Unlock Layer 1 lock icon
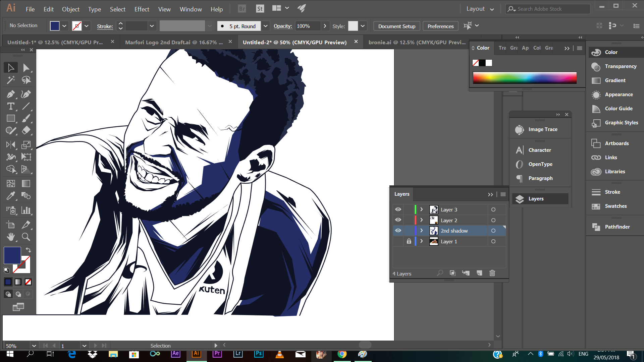The height and width of the screenshot is (362, 644). (409, 241)
